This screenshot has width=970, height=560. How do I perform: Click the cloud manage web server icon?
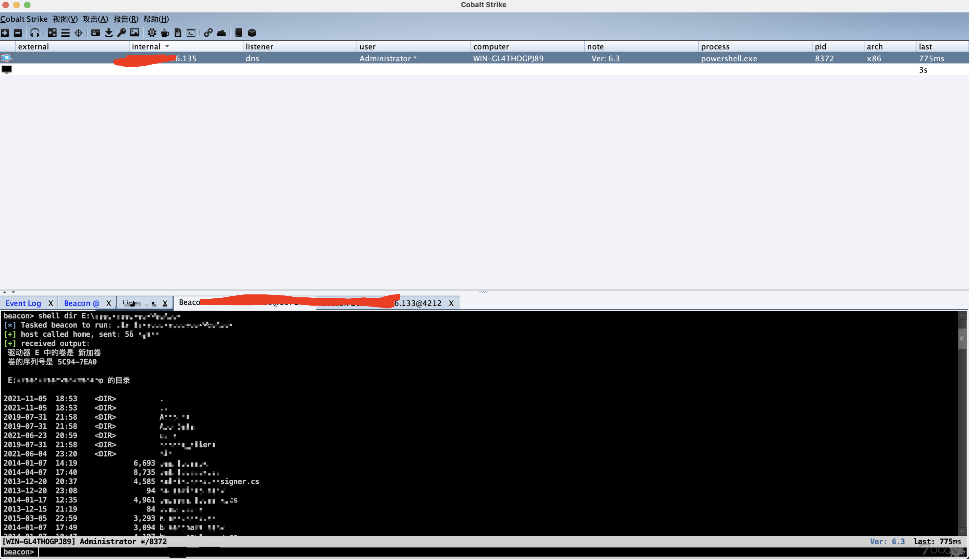(221, 33)
